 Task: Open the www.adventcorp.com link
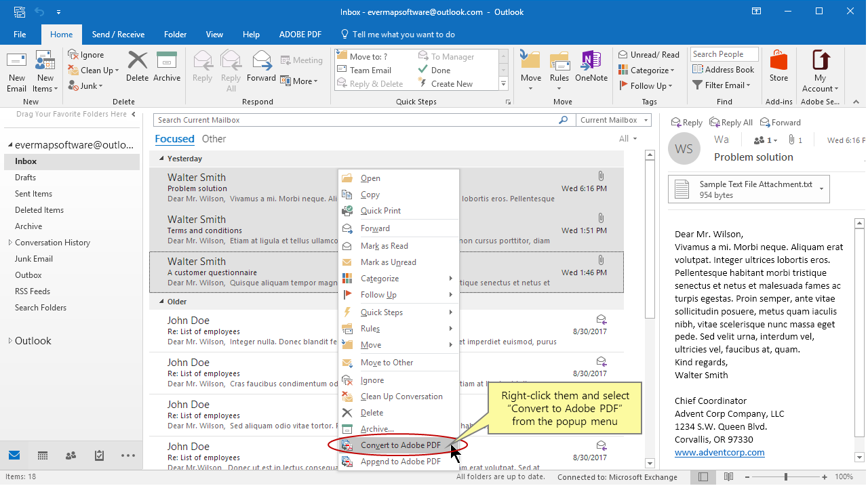click(719, 452)
